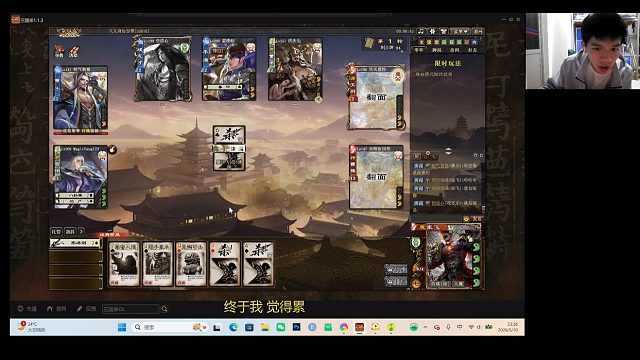Open WeChat from taskbar
The image size is (640, 360).
(280, 327)
